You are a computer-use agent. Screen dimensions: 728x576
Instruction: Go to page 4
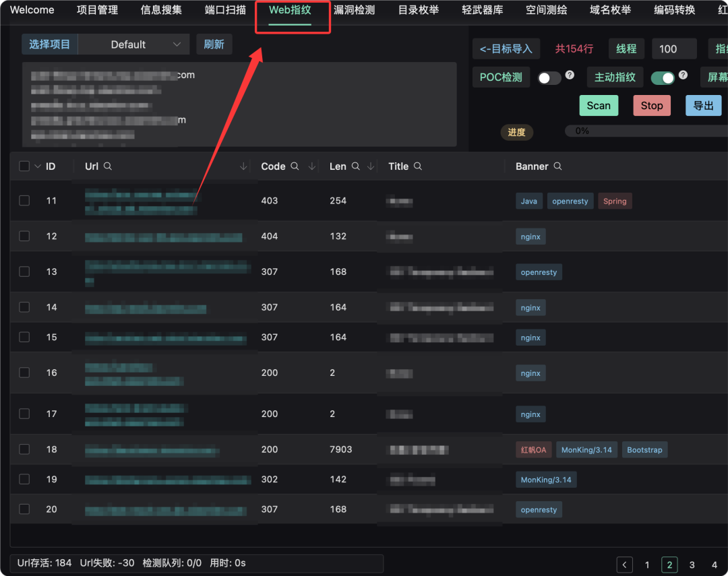(715, 565)
